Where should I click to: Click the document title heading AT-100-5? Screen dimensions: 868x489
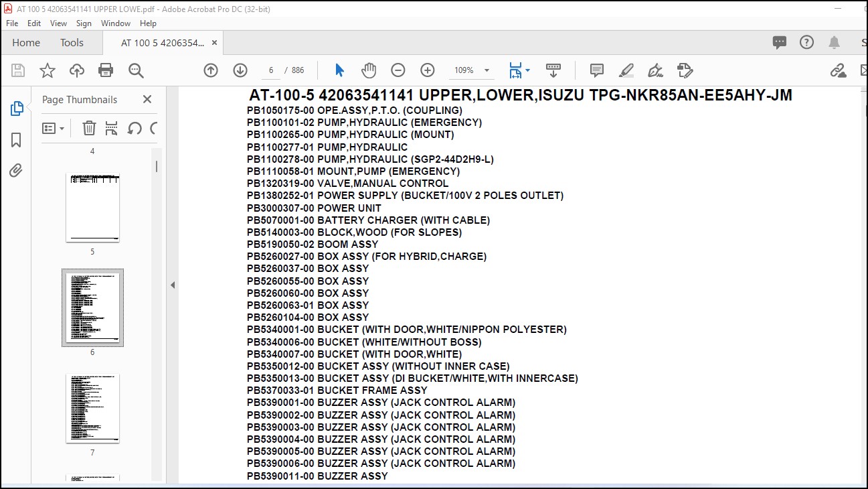point(521,95)
